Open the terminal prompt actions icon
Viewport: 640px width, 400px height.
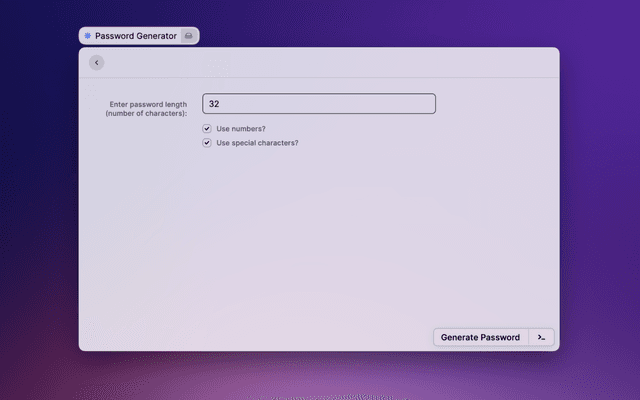click(x=541, y=337)
